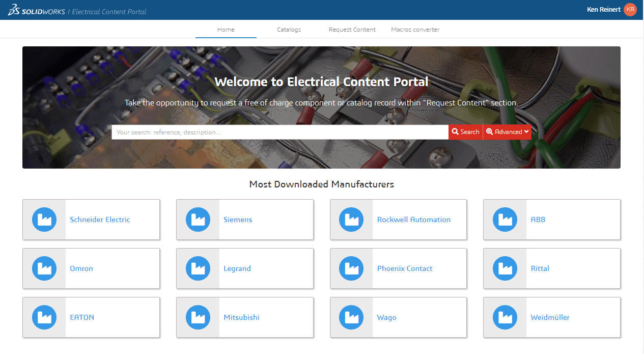Go to the Macros converter tab
644x354 pixels.
415,30
